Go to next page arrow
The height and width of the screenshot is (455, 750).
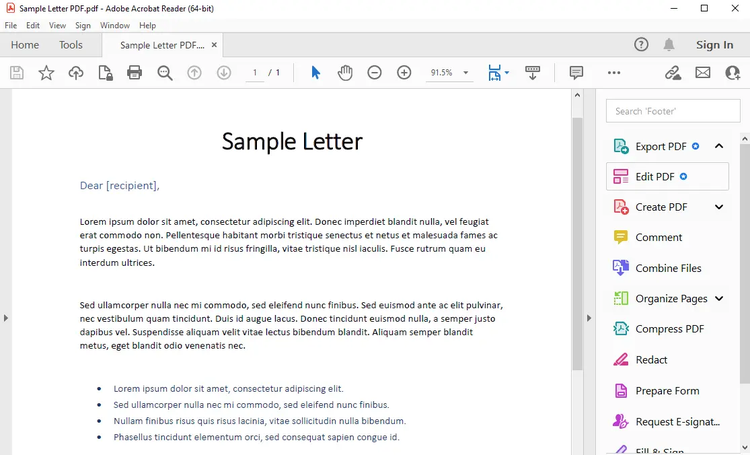pos(224,73)
